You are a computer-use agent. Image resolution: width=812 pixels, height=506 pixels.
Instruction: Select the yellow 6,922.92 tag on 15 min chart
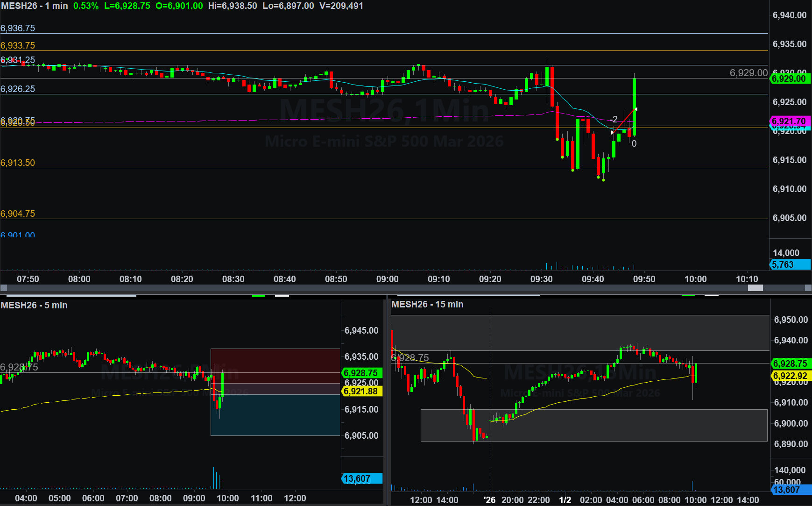point(790,376)
